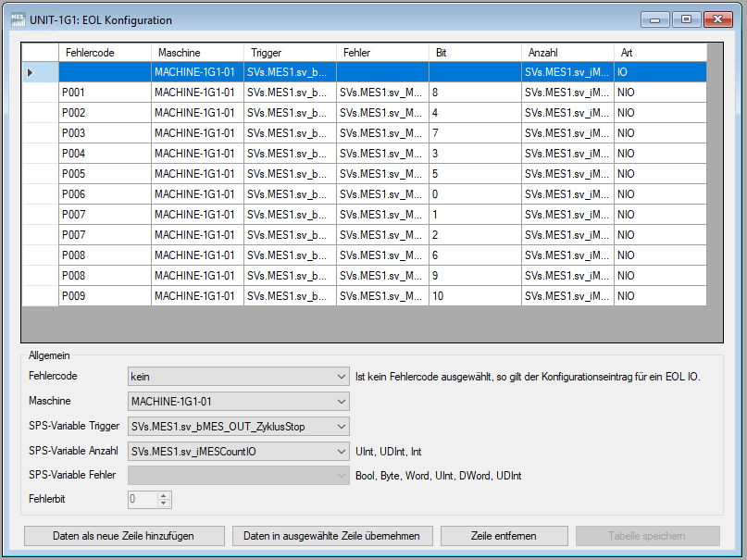Click 'Daten als neue Zeile hinzufügen' button
This screenshot has height=560, width=747.
[124, 536]
